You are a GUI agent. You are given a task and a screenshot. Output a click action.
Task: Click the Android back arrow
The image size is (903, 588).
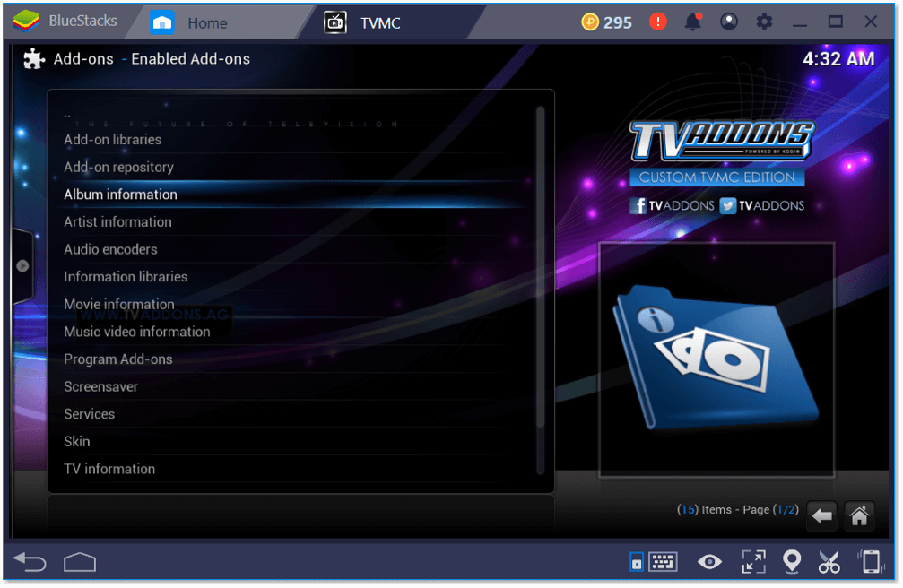(x=30, y=562)
